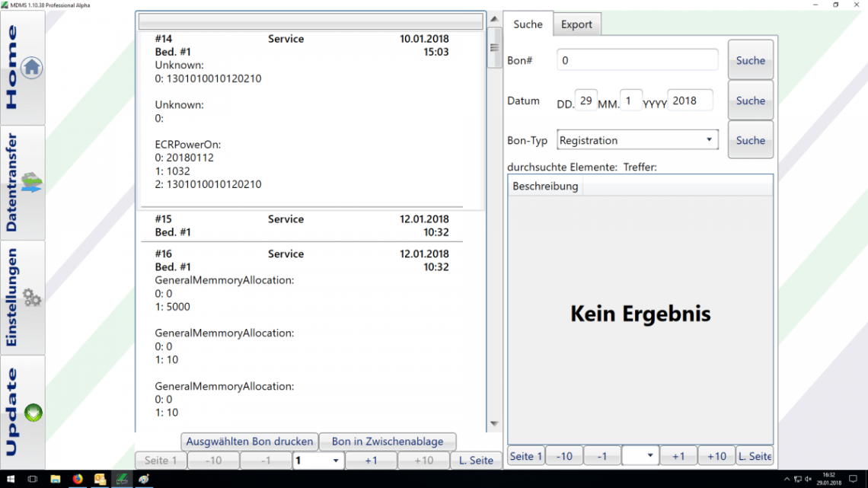This screenshot has height=488, width=868.
Task: Open Datentransfer section in sidebar
Action: coord(24,183)
